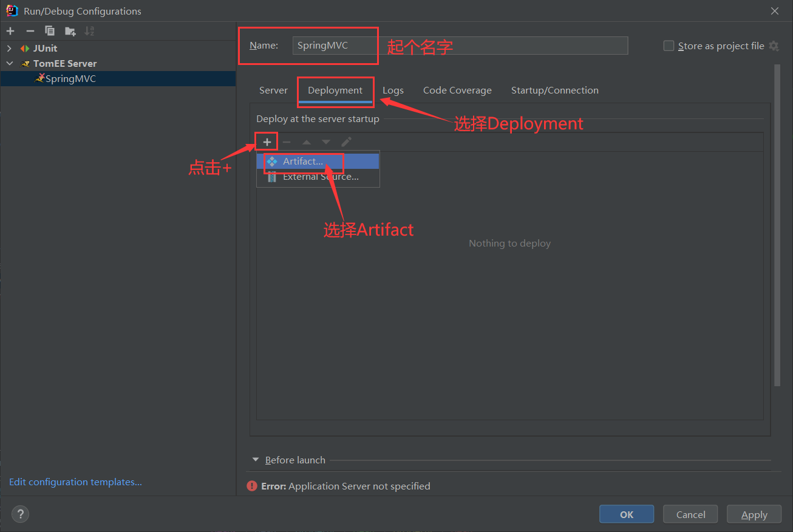The height and width of the screenshot is (532, 793).
Task: Click the 'Application Server not specified' error text
Action: coord(359,486)
